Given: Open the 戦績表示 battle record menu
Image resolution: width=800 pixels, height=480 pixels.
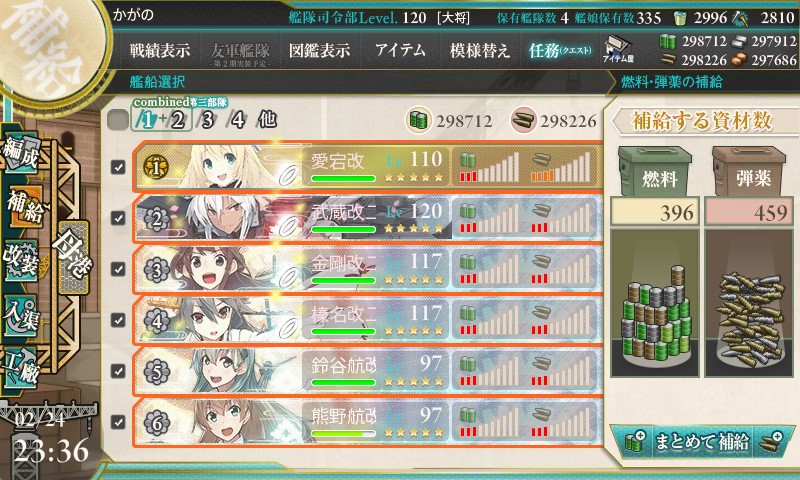Looking at the screenshot, I should 160,50.
